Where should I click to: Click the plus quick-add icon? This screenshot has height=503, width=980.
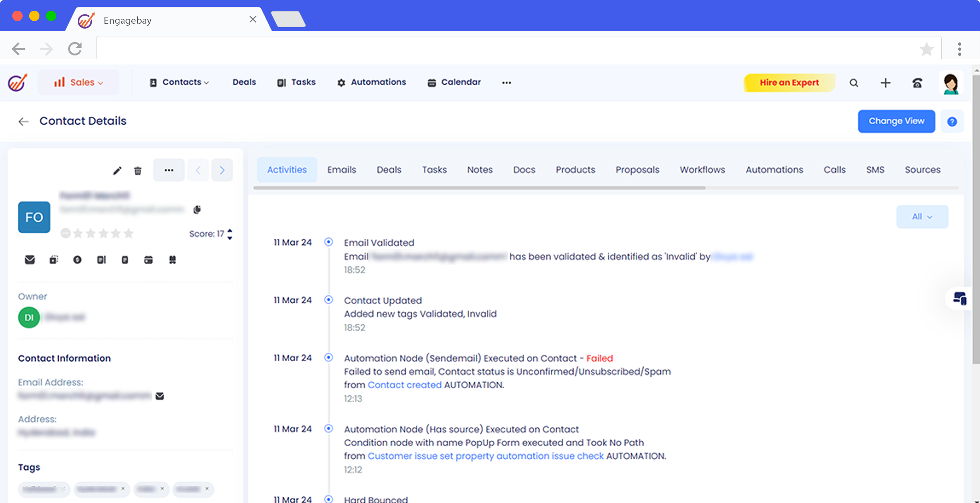(885, 83)
